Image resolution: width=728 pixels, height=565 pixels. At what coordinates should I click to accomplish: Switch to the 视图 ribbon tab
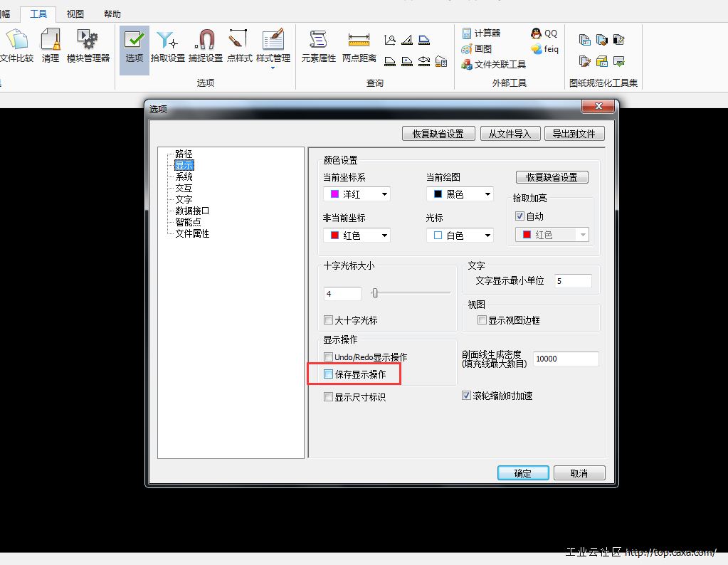[x=75, y=14]
